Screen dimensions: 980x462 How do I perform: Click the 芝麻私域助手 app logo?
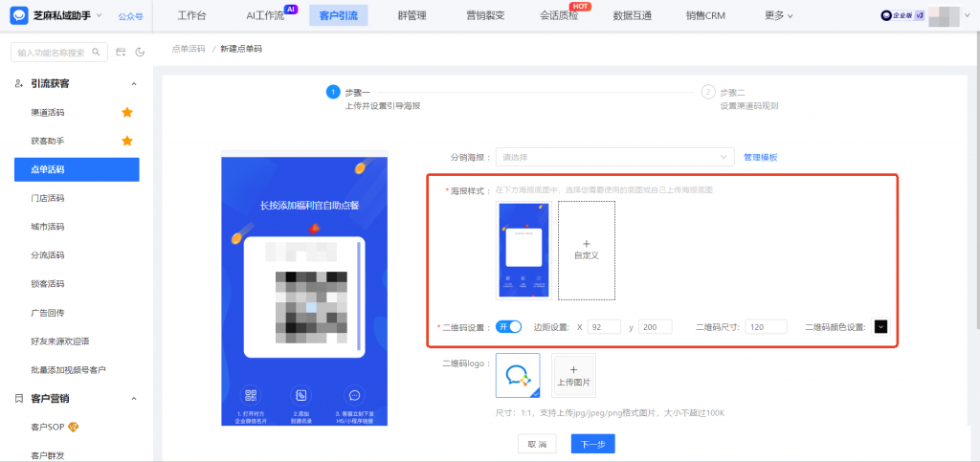tap(19, 15)
